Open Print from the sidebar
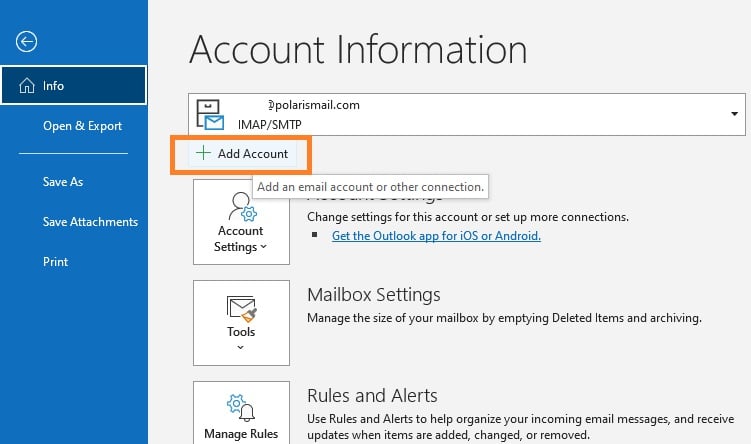This screenshot has height=444, width=751. (x=56, y=262)
